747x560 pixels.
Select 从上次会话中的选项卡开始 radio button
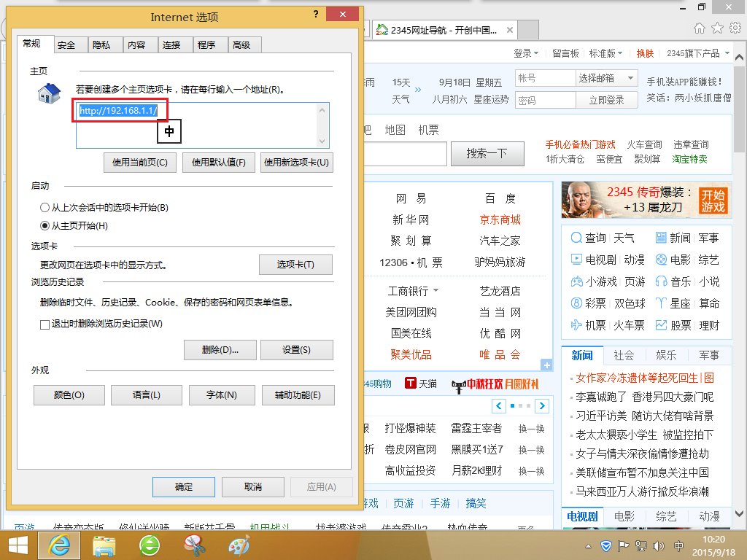45,208
